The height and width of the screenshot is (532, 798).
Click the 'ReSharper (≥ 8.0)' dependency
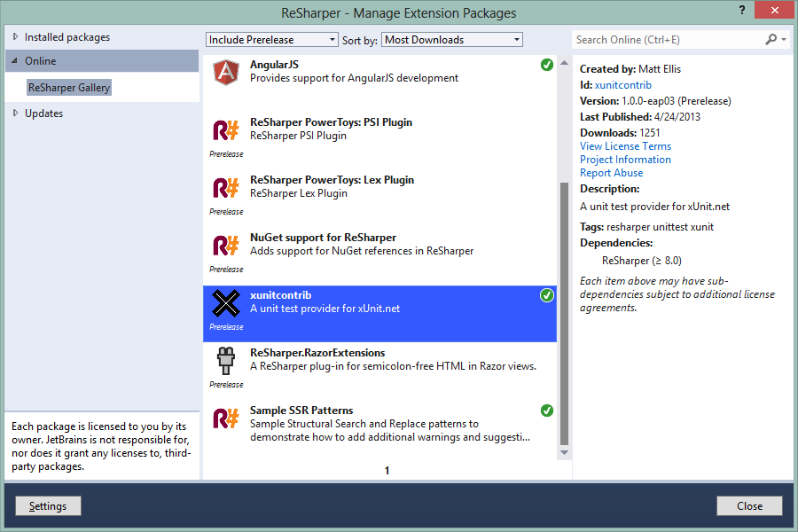(x=642, y=261)
